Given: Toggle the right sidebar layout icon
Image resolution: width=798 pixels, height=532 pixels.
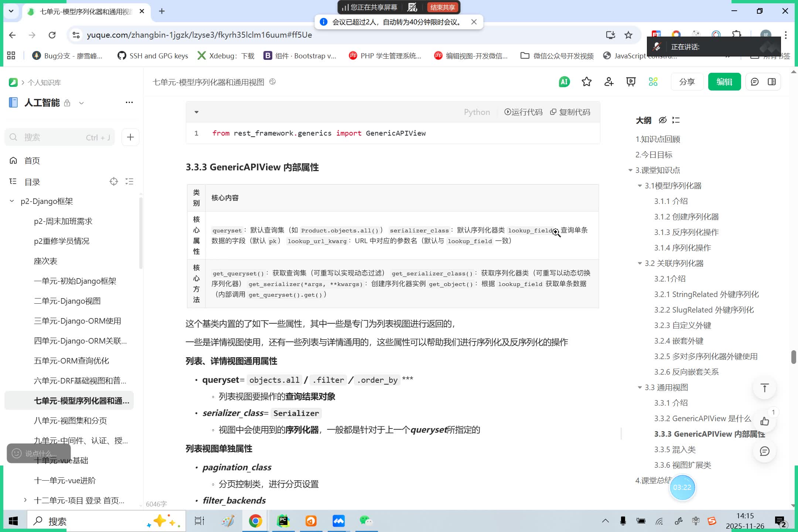Looking at the screenshot, I should click(771, 82).
